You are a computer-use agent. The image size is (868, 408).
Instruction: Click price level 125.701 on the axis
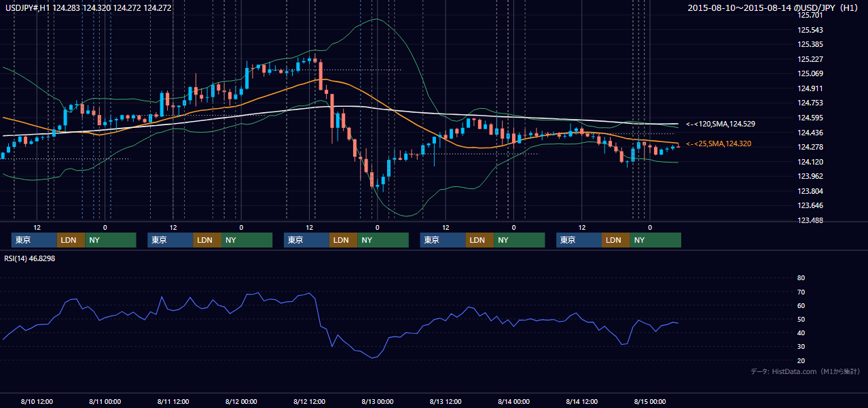[x=810, y=15]
